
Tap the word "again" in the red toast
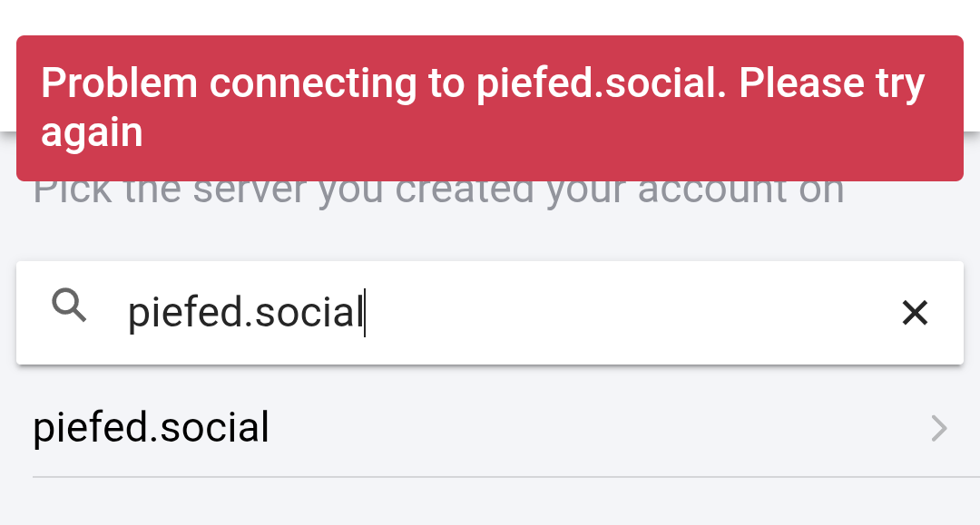click(x=92, y=133)
